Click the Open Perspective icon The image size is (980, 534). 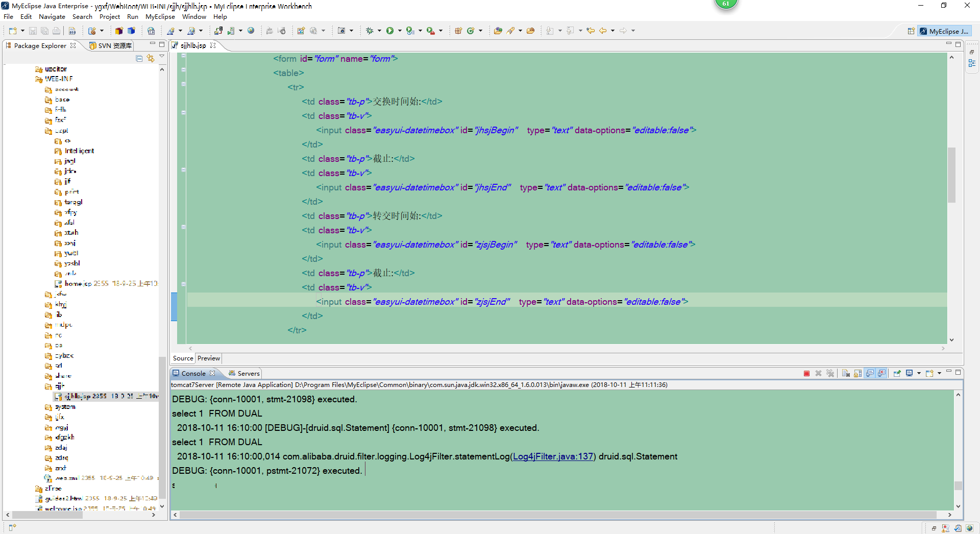click(x=911, y=31)
